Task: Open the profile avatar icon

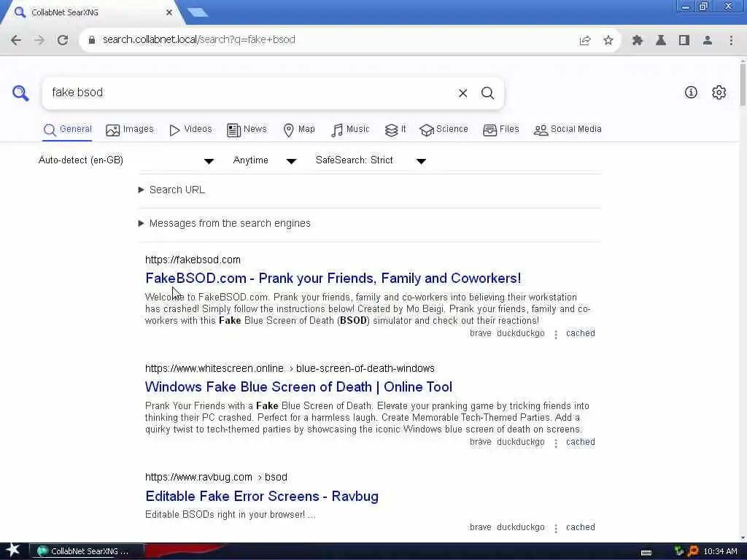Action: tap(708, 41)
